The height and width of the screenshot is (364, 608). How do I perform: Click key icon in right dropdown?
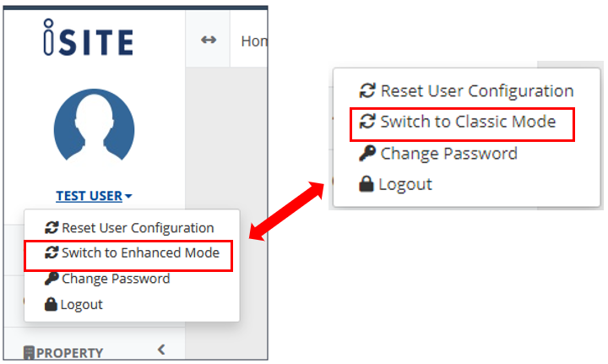367,153
